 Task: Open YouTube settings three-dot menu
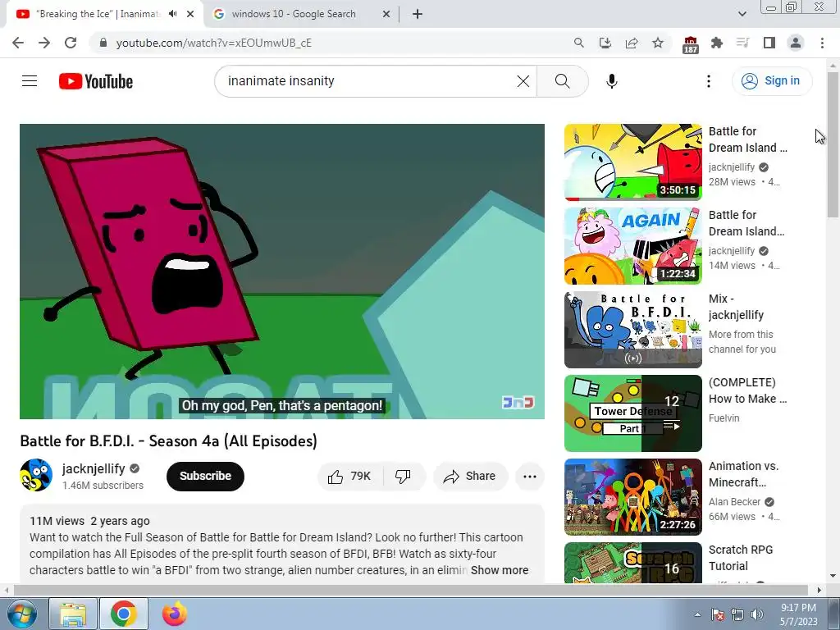click(x=709, y=81)
